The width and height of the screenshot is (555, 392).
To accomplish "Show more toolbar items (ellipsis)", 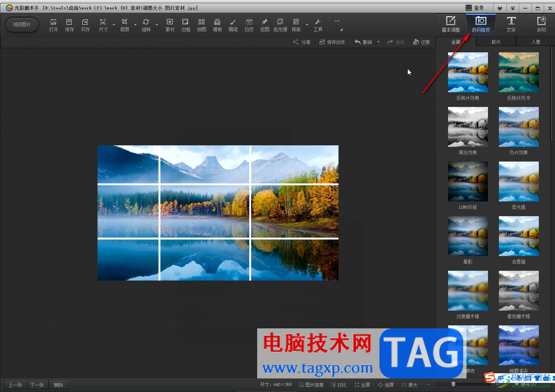I will [x=337, y=21].
